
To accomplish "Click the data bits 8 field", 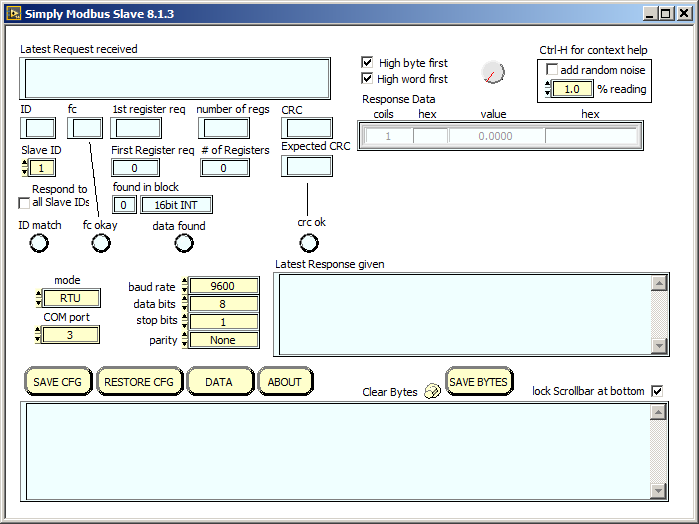I will [224, 304].
